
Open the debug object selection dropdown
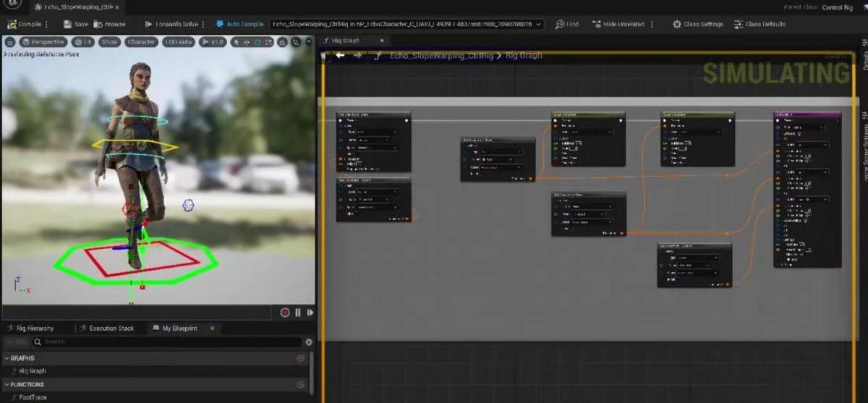pyautogui.click(x=407, y=24)
